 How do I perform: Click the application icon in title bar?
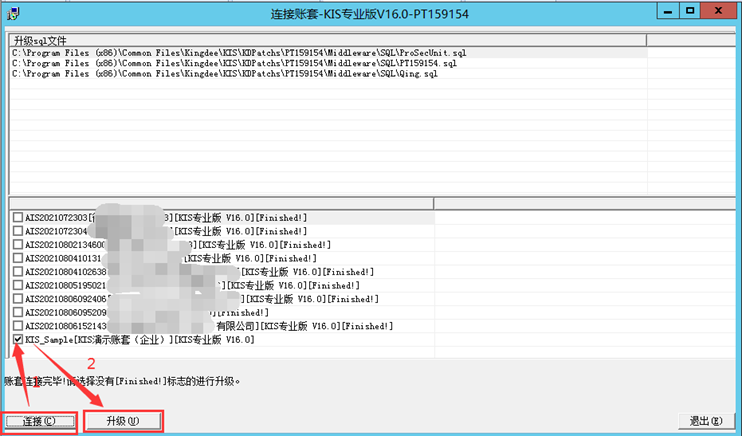pyautogui.click(x=12, y=14)
